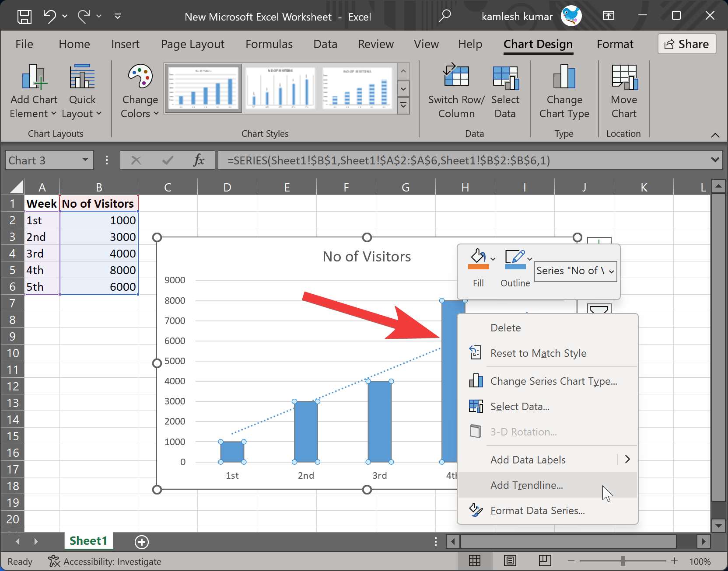
Task: Choose Delete from the context menu
Action: (x=548, y=328)
